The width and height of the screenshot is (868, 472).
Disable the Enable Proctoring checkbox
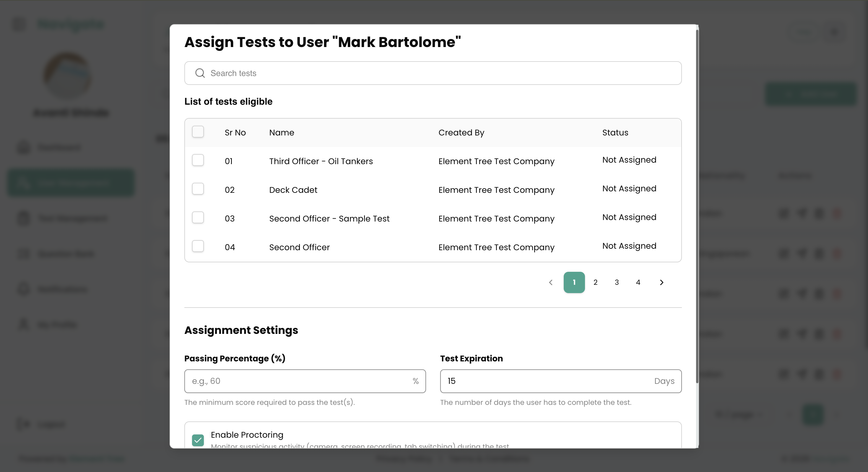198,440
